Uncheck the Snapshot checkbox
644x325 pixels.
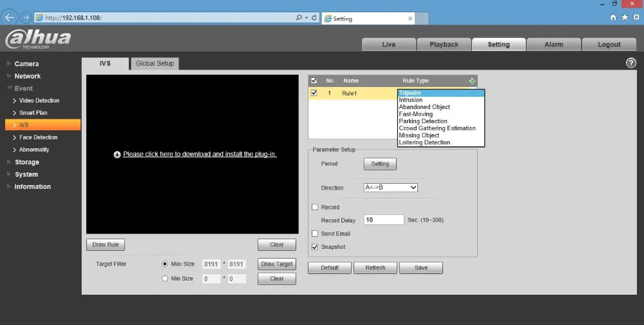point(315,247)
